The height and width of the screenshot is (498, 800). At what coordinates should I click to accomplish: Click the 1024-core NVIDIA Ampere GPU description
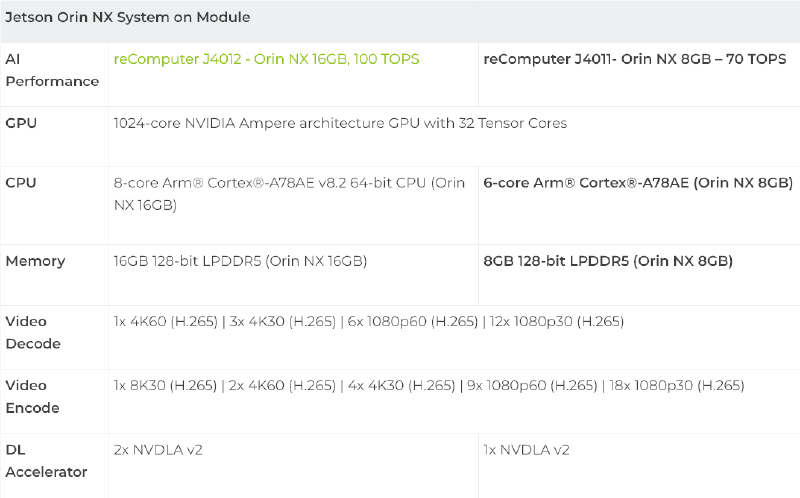pyautogui.click(x=340, y=123)
